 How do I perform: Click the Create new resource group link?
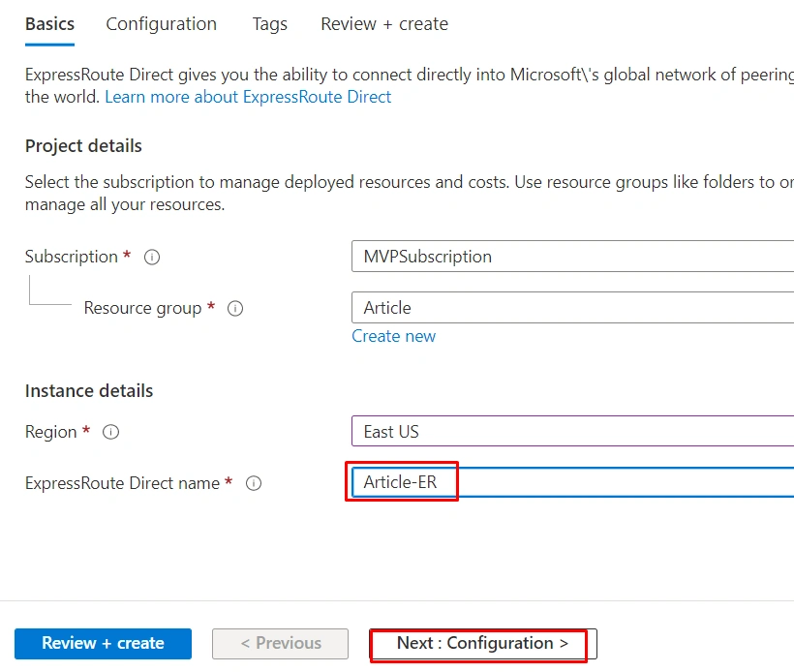pos(393,336)
